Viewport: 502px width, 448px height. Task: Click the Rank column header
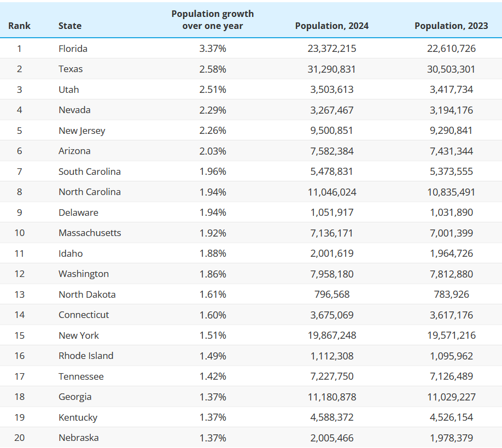(19, 26)
